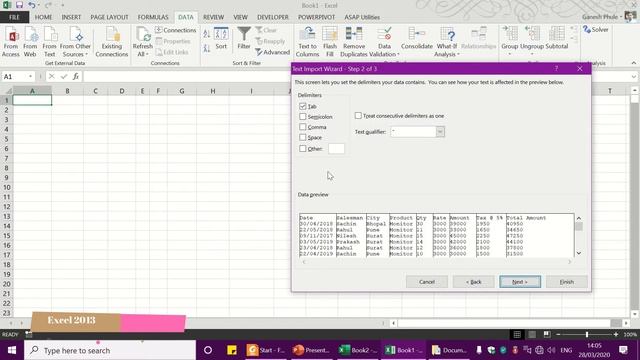Switch to the INSERT tab

pos(71,17)
